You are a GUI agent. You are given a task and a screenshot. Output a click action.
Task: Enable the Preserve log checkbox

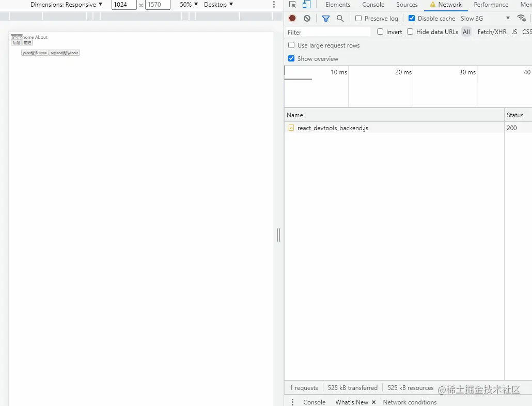point(358,18)
